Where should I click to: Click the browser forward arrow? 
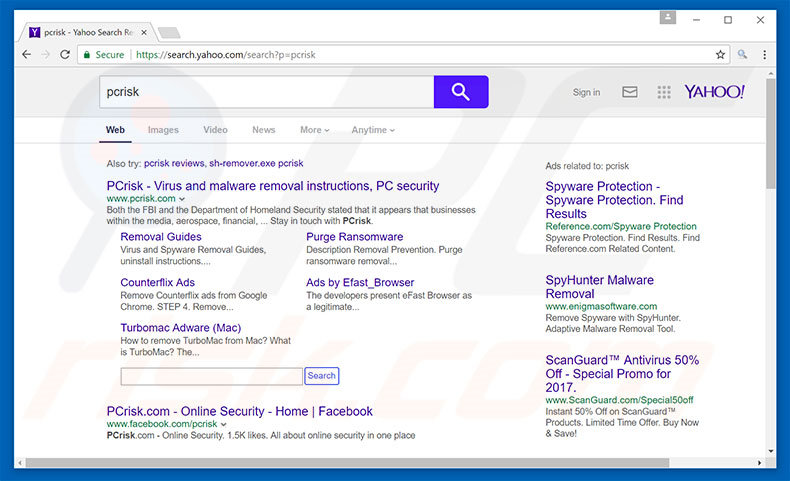pyautogui.click(x=45, y=54)
